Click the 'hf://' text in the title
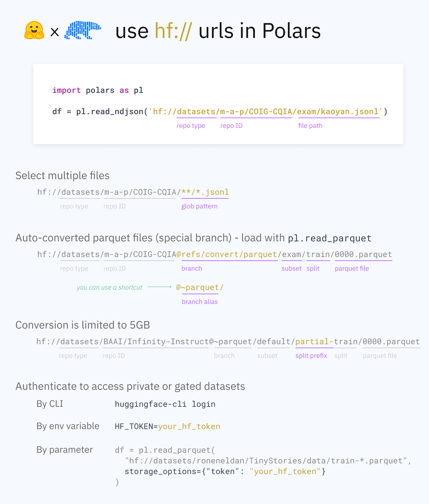 [x=173, y=31]
